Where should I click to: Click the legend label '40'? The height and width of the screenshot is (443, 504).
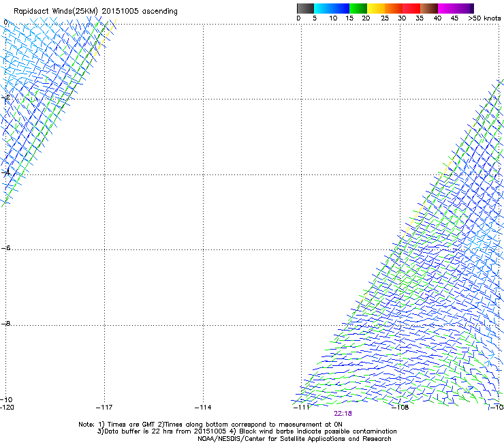437,18
